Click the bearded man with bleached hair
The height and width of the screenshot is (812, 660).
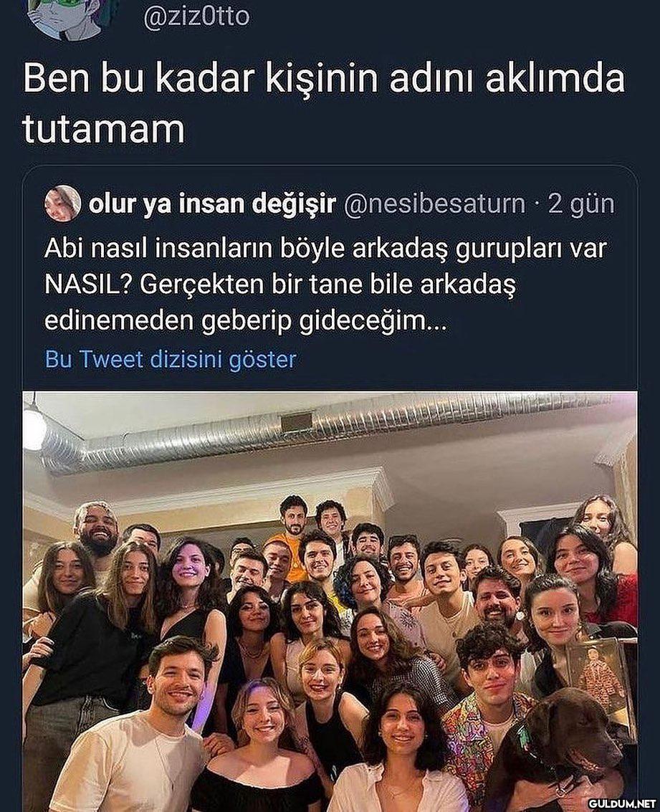pos(96,533)
